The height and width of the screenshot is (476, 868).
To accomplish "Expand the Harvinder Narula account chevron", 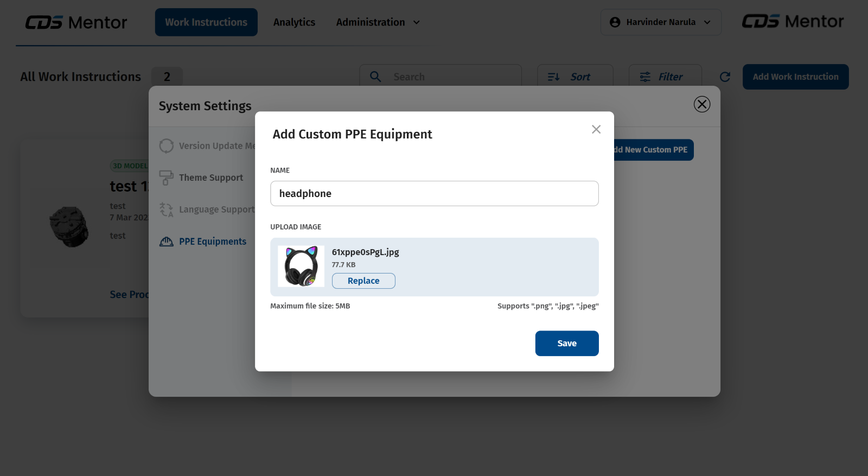I will [x=707, y=22].
